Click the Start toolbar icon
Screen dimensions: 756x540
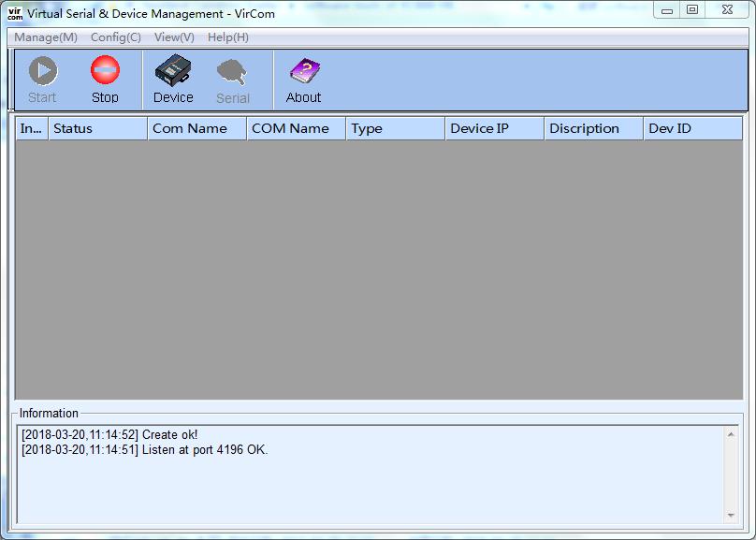42,73
